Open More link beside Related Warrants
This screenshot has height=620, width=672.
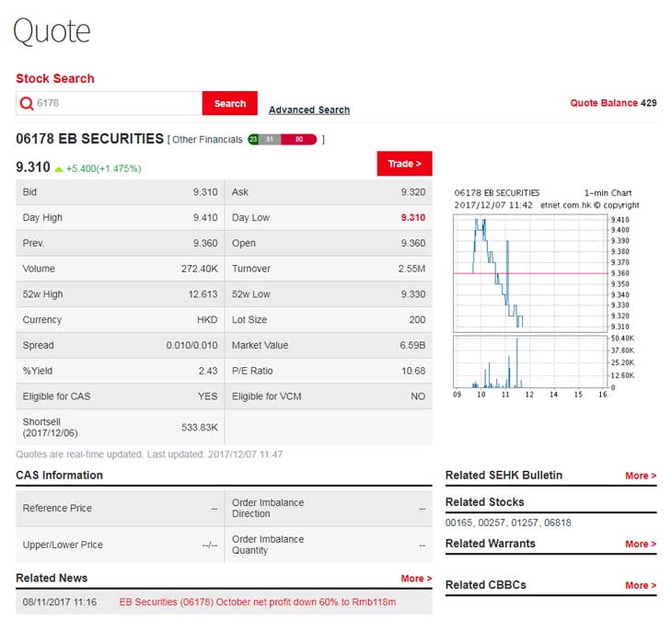coord(641,544)
